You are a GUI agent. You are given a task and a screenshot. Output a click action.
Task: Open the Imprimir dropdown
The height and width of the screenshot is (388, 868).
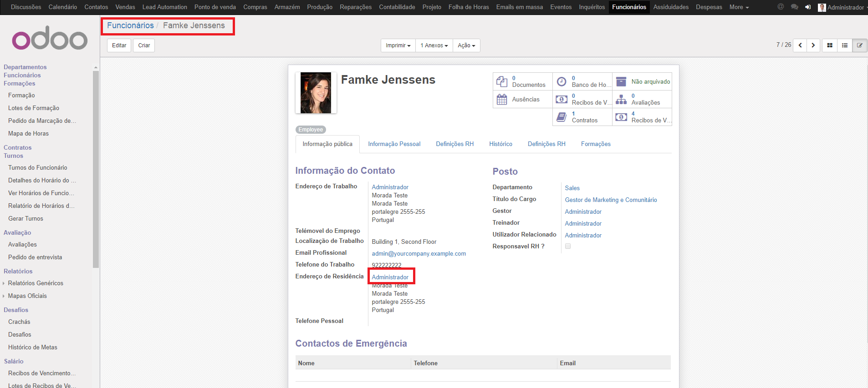398,45
